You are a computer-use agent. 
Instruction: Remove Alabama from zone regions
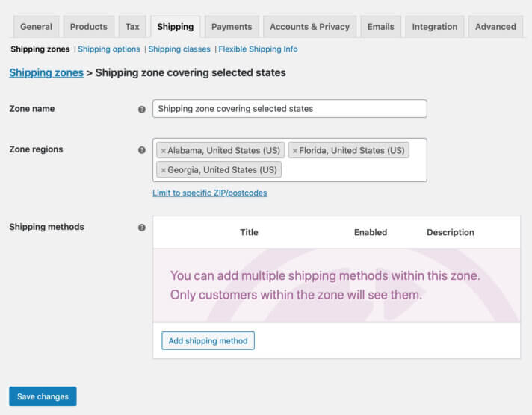(163, 151)
